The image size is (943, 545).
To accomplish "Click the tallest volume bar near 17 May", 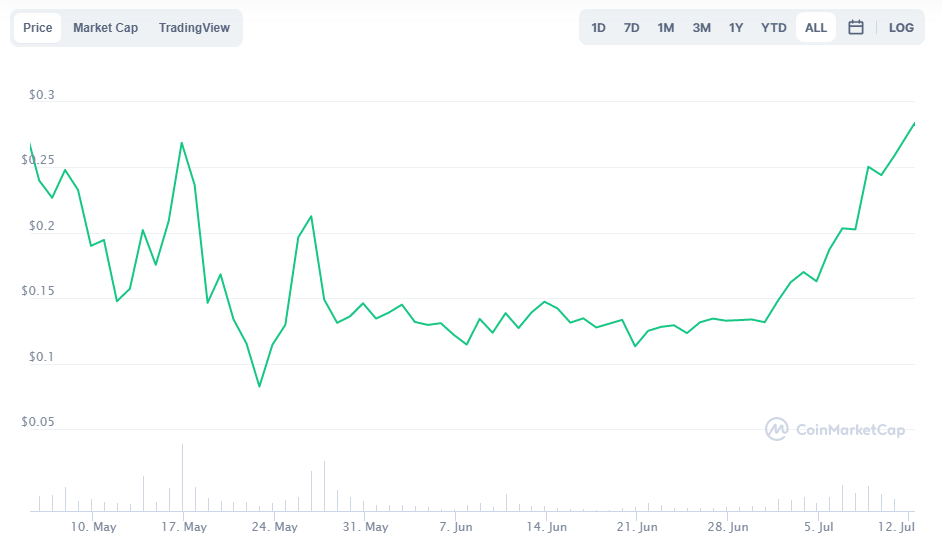I will point(182,480).
